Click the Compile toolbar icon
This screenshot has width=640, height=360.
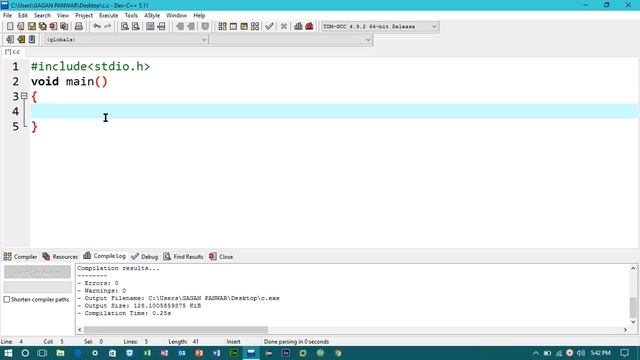click(222, 27)
